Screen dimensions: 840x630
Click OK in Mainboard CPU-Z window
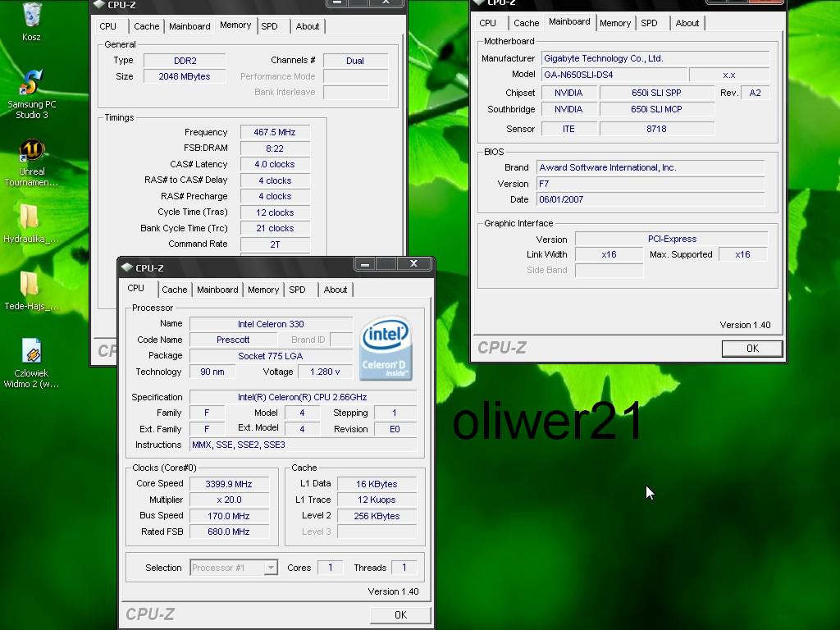752,348
